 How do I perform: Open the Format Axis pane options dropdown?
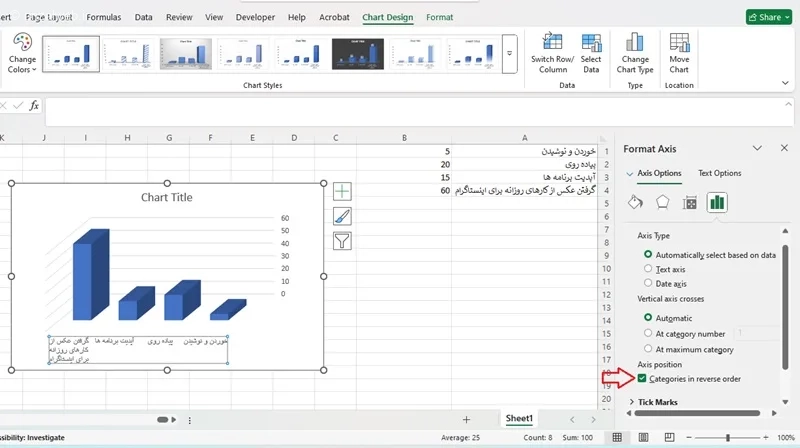757,148
